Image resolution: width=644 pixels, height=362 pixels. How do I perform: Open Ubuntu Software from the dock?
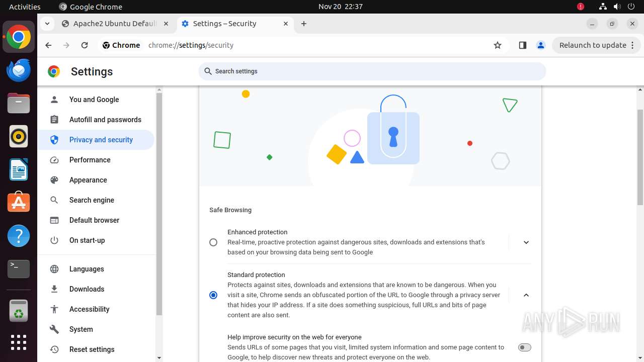[19, 202]
